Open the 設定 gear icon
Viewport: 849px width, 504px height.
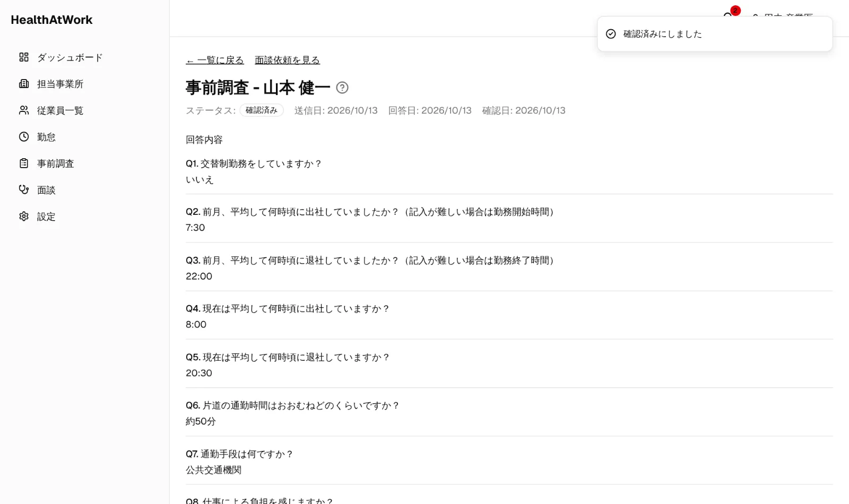pos(24,216)
